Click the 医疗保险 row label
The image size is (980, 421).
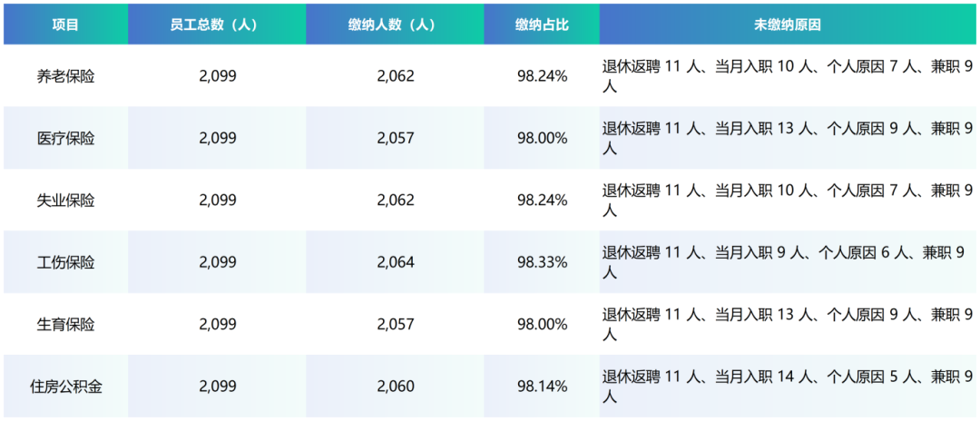[x=65, y=138]
